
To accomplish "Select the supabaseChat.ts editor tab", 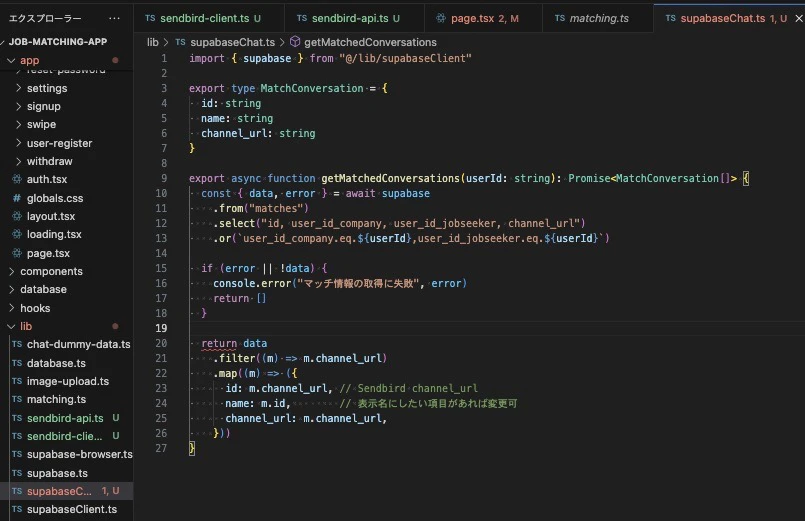I will click(723, 18).
